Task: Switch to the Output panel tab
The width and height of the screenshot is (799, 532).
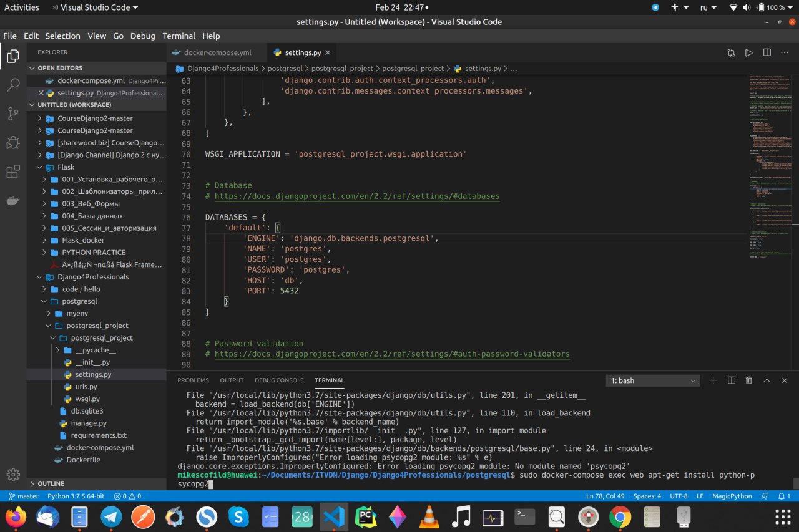Action: 232,380
